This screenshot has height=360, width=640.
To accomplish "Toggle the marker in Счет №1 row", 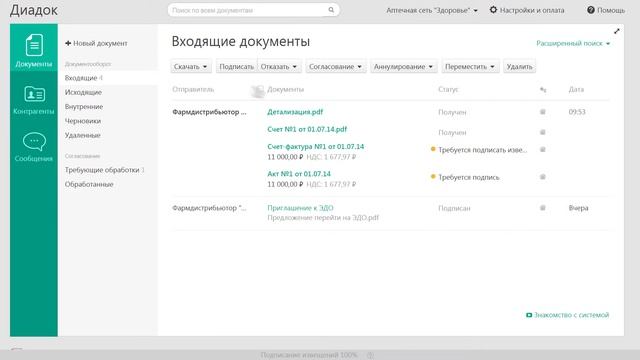I will 543,132.
